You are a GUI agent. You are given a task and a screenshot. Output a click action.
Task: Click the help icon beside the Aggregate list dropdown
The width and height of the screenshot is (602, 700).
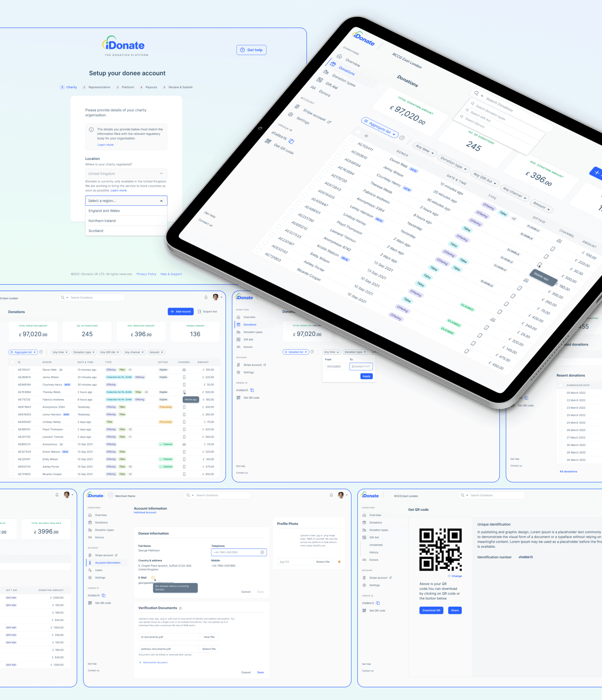pos(41,352)
